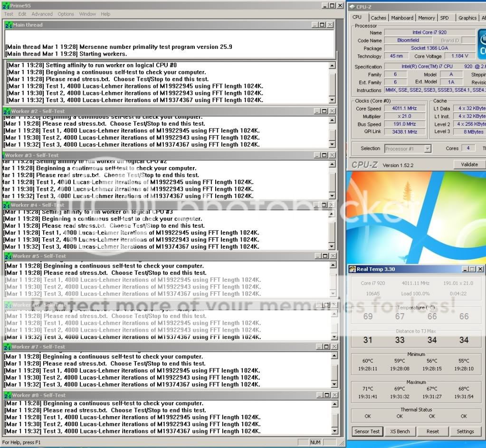
Task: Click the Load 100.0% readout in Real Temp
Action: pos(416,293)
